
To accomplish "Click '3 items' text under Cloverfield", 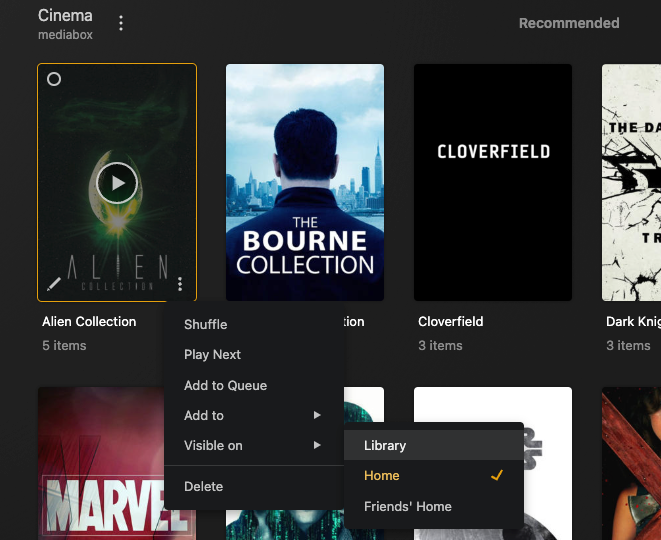I will [440, 346].
